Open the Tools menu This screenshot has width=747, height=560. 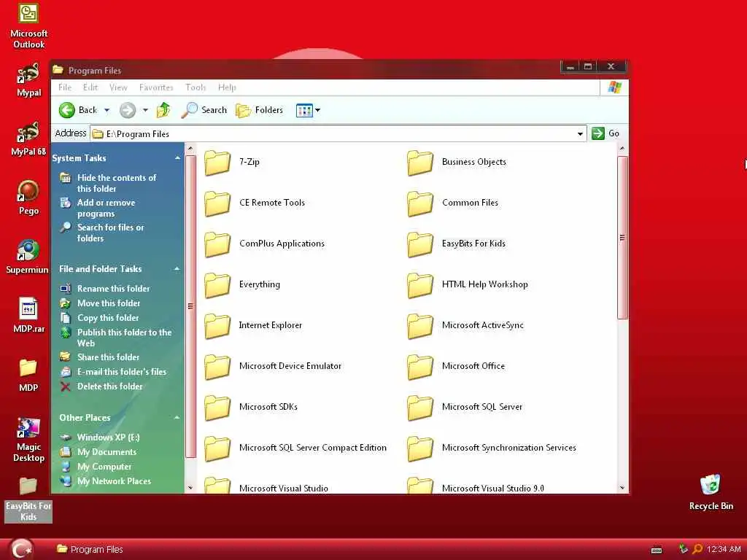(x=196, y=87)
